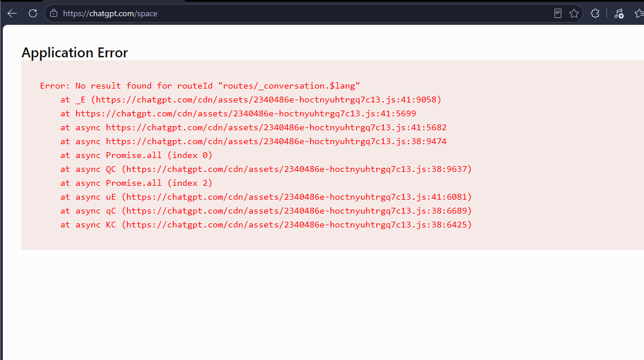Open the favorites star-list icon
The image size is (644, 360).
(639, 13)
